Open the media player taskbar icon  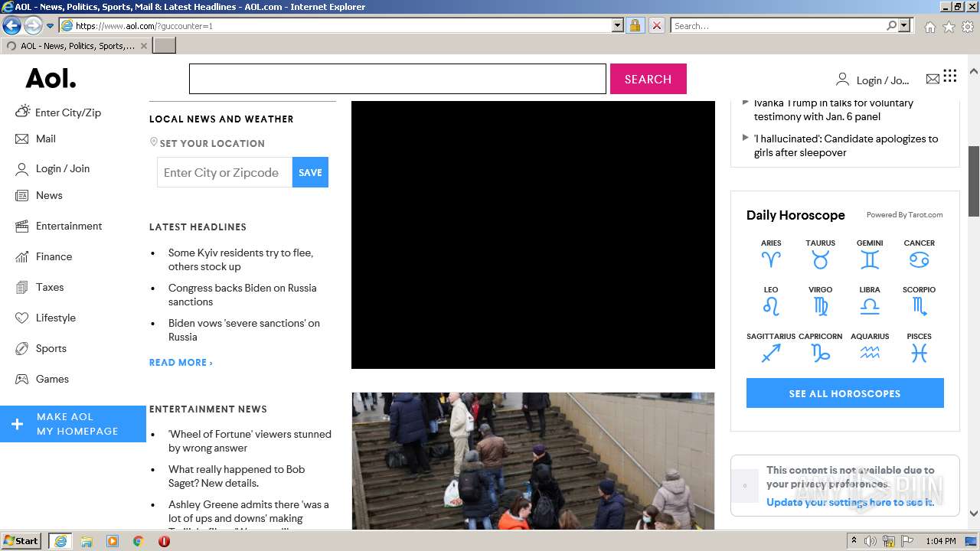113,541
